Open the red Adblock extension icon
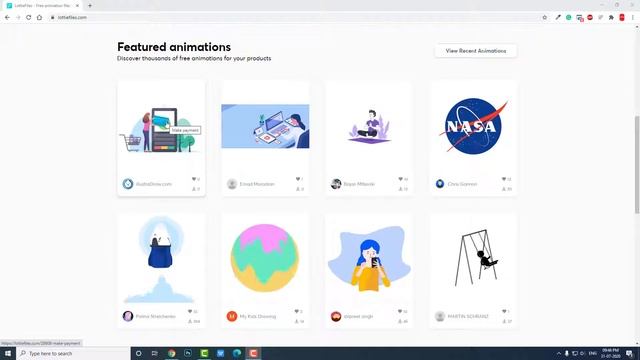 pyautogui.click(x=590, y=17)
